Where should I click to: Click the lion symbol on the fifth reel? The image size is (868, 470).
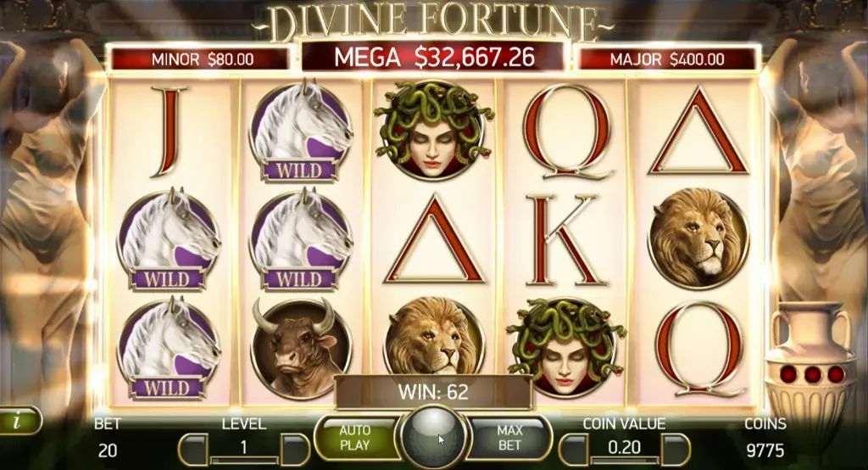(698, 238)
